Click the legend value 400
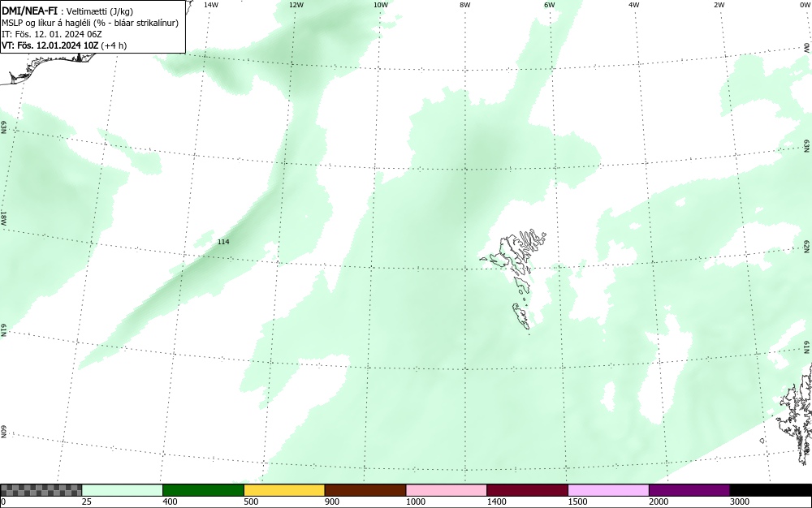This screenshot has height=508, width=812. click(170, 502)
